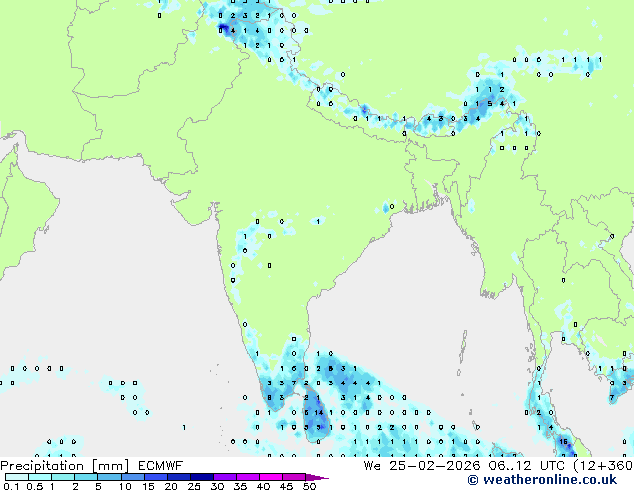The image size is (634, 490).
Task: Click the 35–40 mm magenta legend swatch
Action: point(248,477)
